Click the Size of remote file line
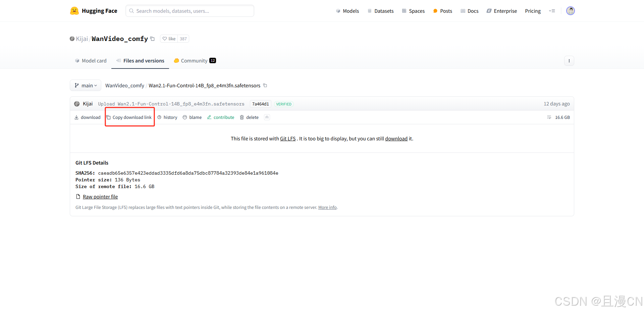The height and width of the screenshot is (312, 644). 115,187
